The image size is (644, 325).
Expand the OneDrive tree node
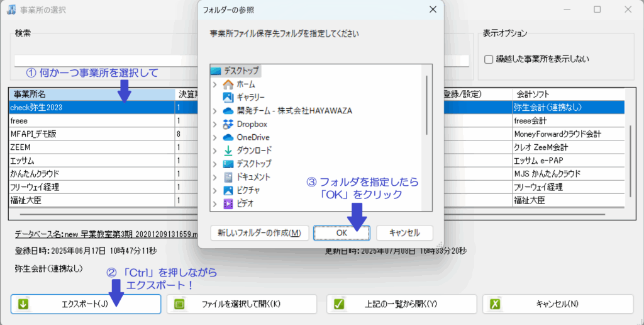pos(215,137)
